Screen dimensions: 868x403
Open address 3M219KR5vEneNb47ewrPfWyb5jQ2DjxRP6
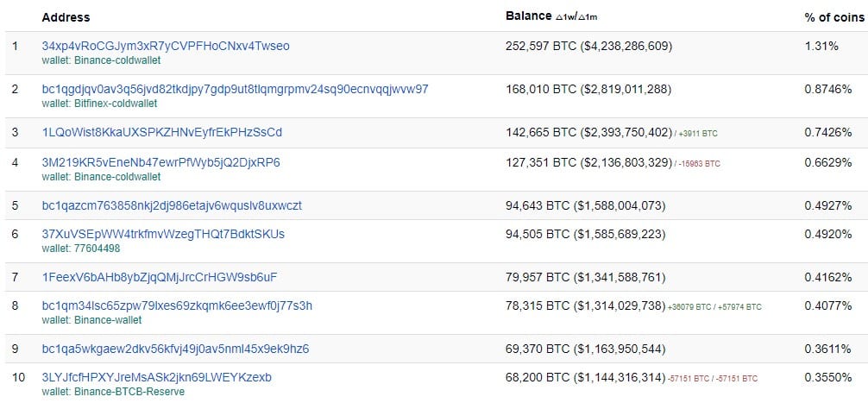[161, 162]
